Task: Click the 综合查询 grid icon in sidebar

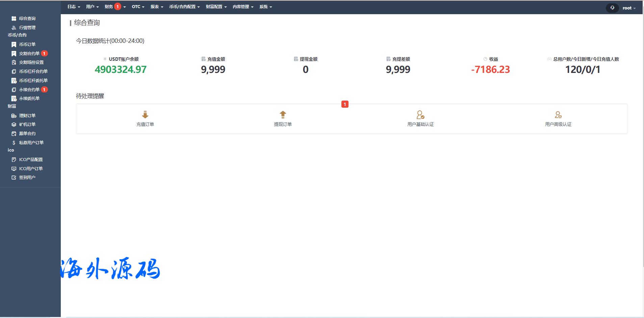Action: pos(14,19)
